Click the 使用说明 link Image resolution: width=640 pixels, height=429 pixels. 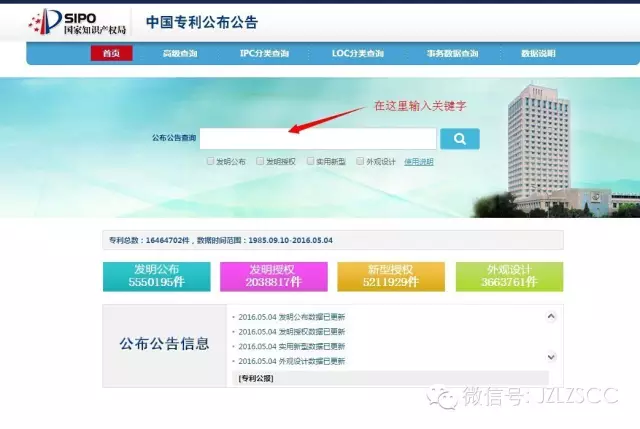click(418, 161)
